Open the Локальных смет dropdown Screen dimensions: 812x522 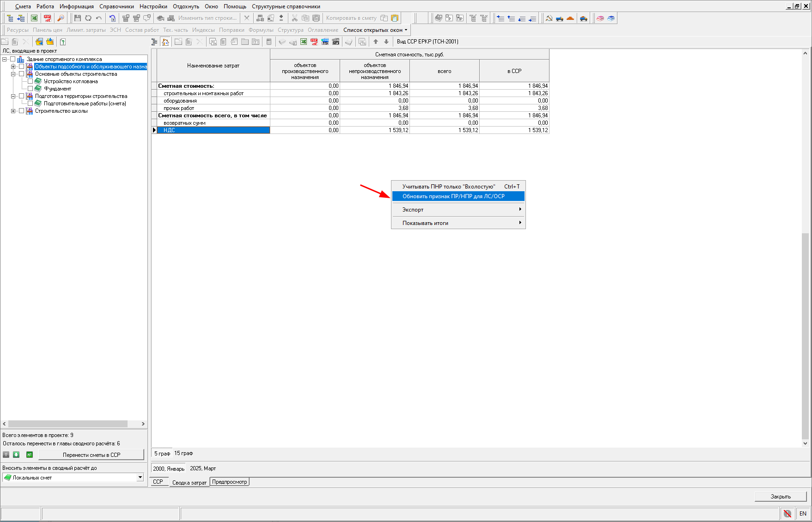point(140,477)
